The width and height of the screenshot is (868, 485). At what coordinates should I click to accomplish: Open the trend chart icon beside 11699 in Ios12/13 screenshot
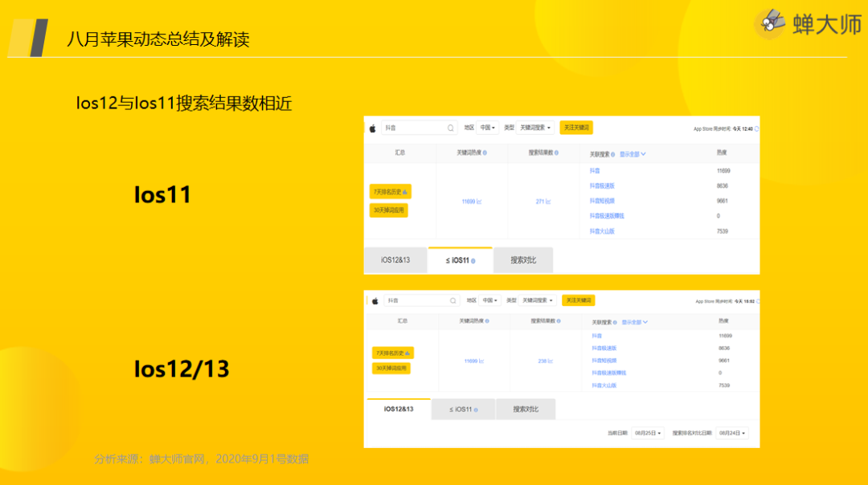pyautogui.click(x=481, y=361)
